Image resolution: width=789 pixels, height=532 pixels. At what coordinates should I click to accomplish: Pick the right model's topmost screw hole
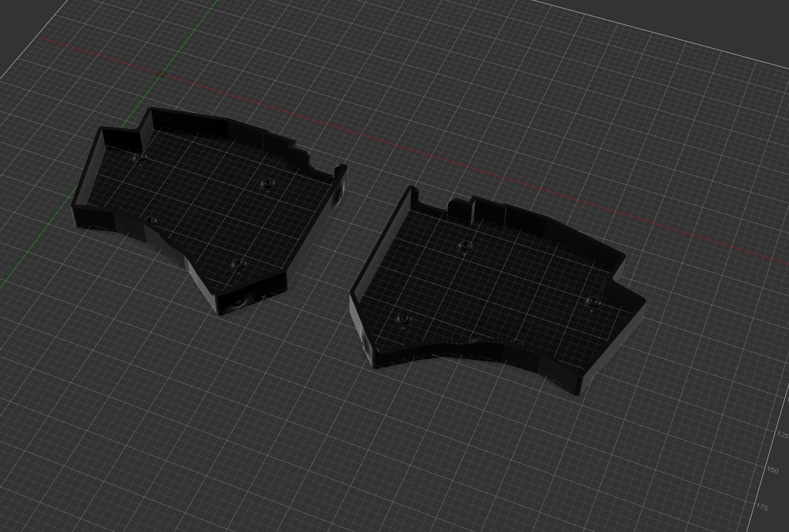click(464, 246)
